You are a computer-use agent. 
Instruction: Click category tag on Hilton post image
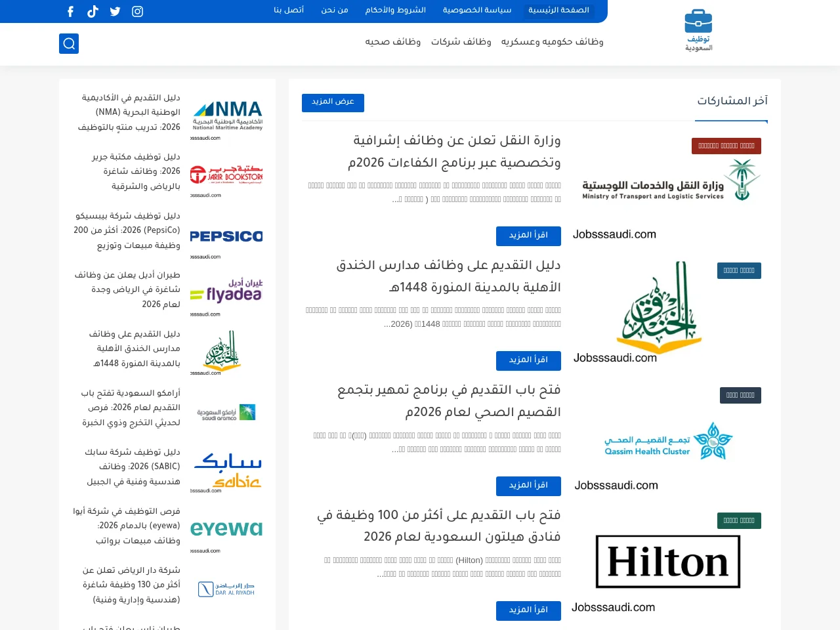739,520
